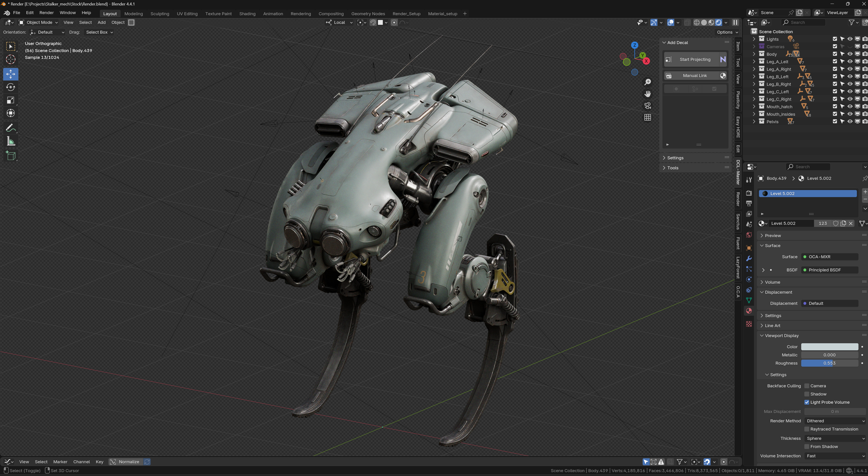Activate the 3D Cursor tool
The height and width of the screenshot is (476, 868).
click(x=11, y=60)
